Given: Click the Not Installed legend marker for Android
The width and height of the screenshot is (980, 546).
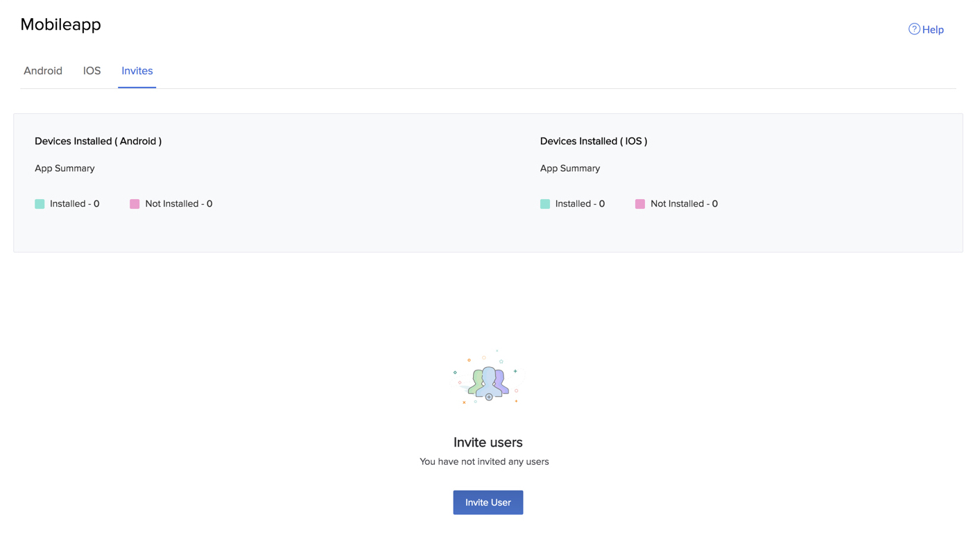Looking at the screenshot, I should point(134,203).
